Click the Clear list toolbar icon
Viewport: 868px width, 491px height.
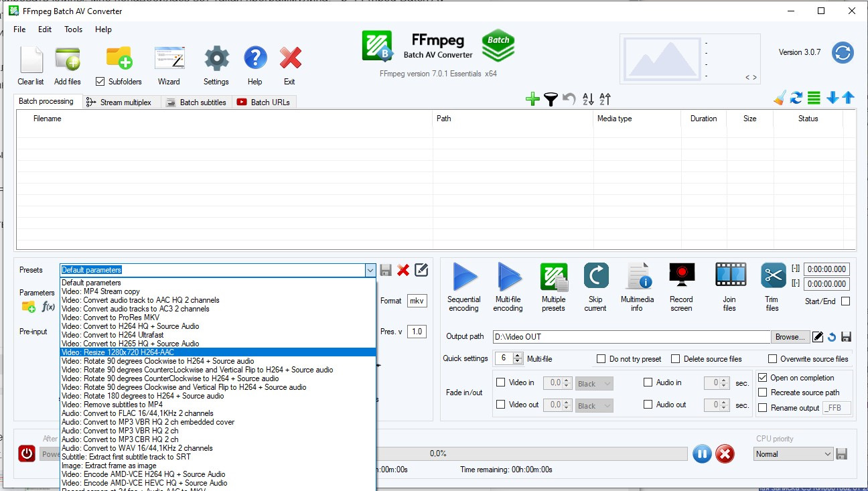(x=31, y=60)
